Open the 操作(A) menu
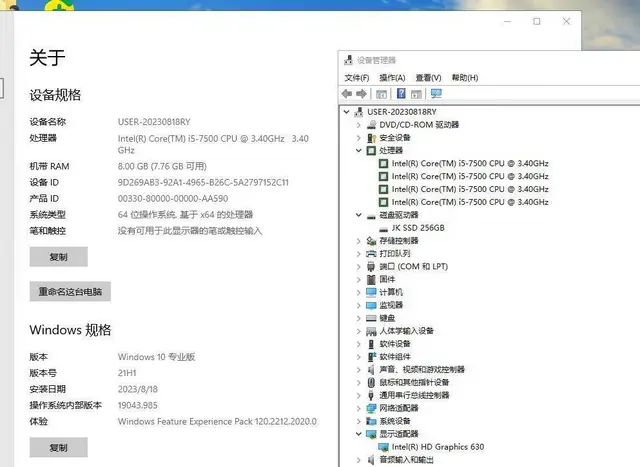The height and width of the screenshot is (467, 640). [x=392, y=78]
